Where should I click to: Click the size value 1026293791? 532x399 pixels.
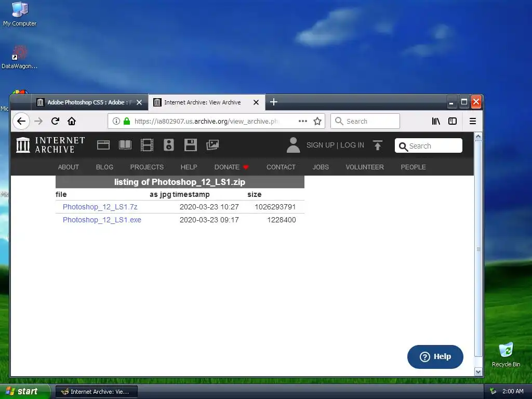click(x=275, y=207)
